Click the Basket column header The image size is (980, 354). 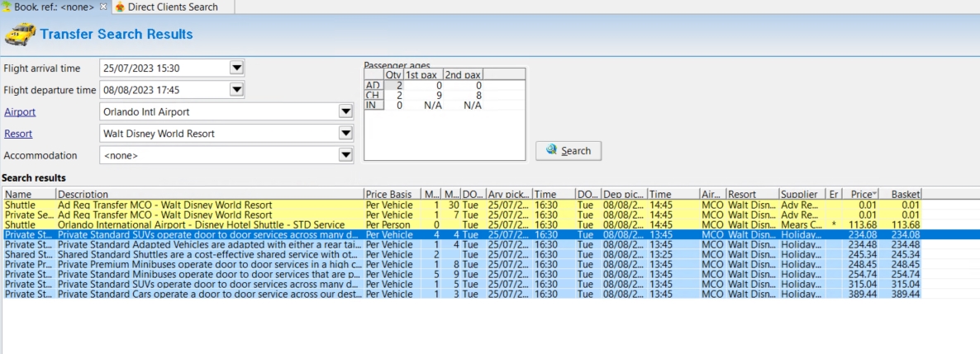(902, 194)
